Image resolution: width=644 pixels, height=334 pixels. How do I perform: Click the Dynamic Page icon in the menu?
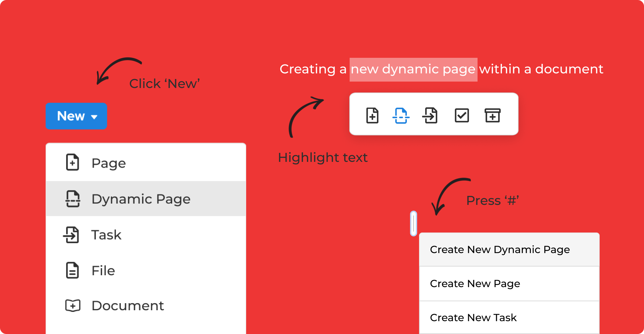(73, 199)
